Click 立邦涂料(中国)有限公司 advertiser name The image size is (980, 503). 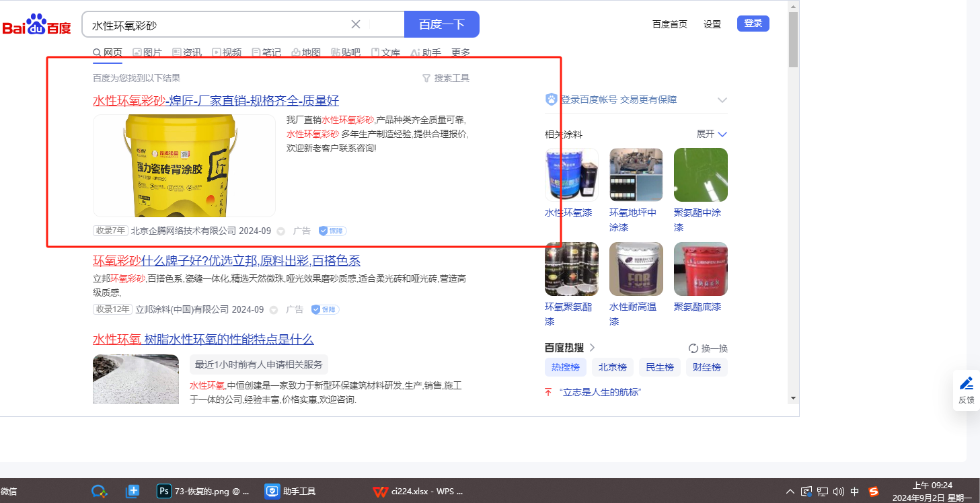[183, 309]
